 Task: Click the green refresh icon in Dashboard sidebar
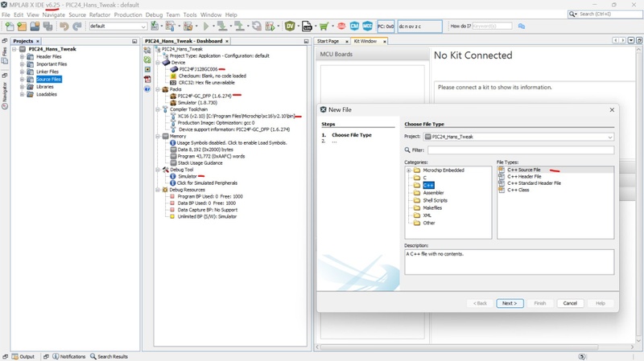pos(147,59)
